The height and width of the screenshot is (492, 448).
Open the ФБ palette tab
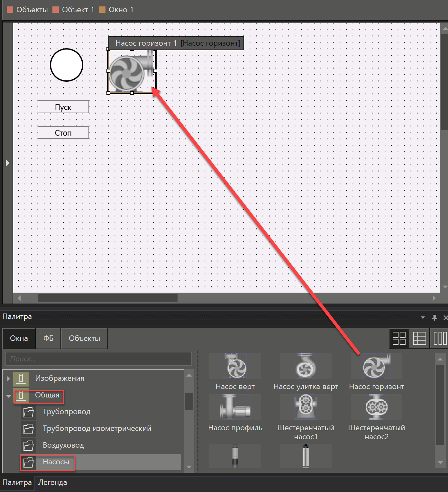point(48,338)
